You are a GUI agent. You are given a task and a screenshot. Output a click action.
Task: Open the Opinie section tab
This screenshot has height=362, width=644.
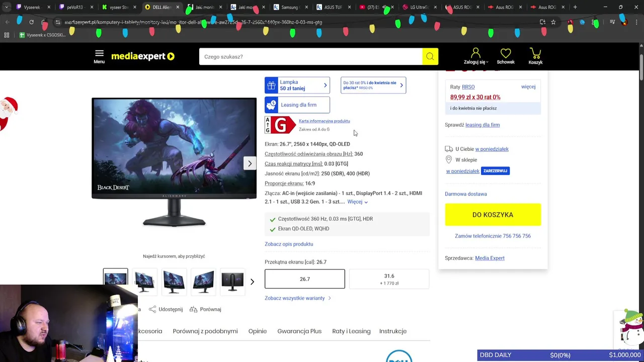tap(258, 331)
